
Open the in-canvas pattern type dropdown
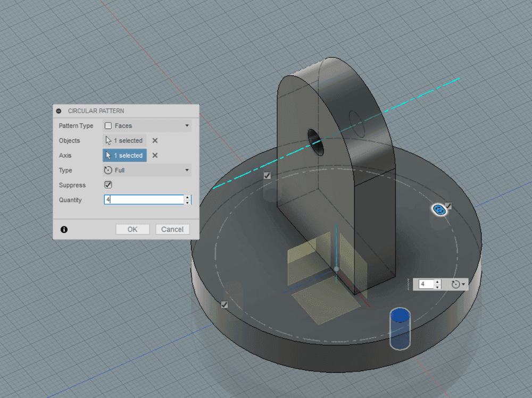coord(458,284)
